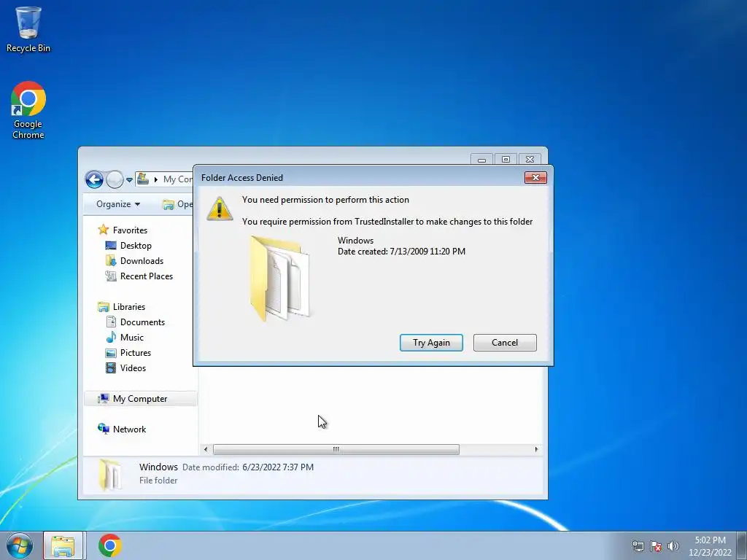
Task: Open the Recycle Bin desktop icon
Action: pyautogui.click(x=28, y=29)
